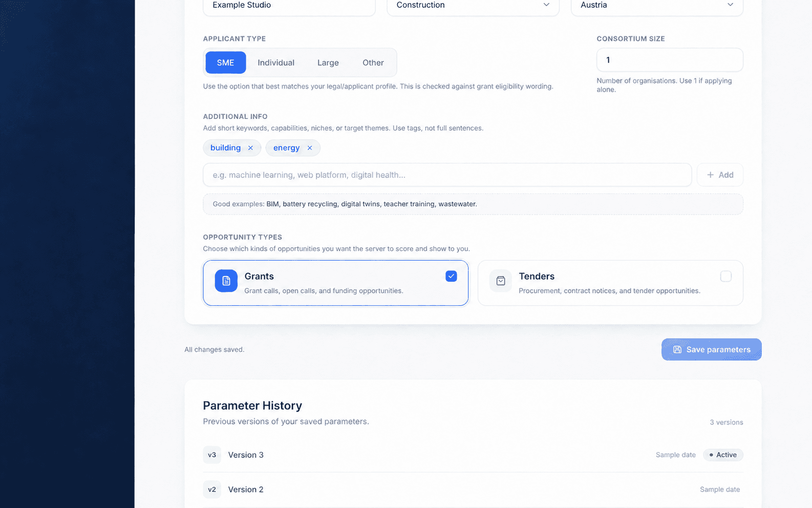Image resolution: width=812 pixels, height=508 pixels.
Task: Click the plus icon on Add button
Action: click(711, 175)
